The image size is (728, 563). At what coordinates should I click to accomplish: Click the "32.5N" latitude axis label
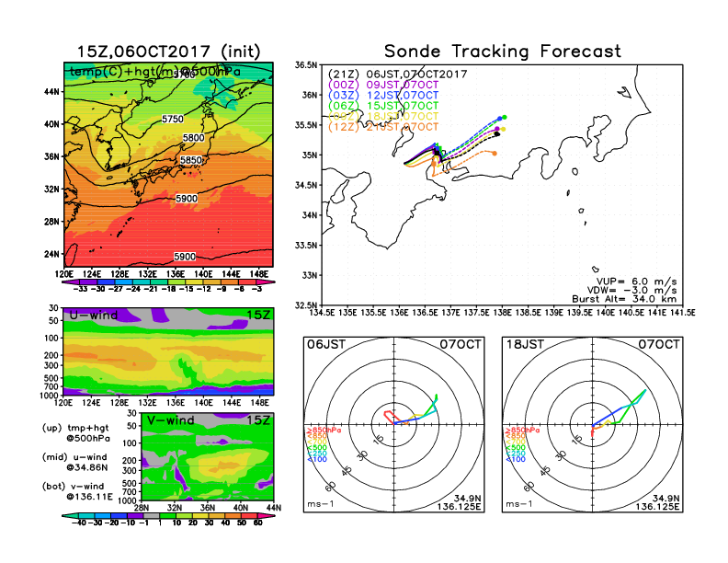[306, 305]
